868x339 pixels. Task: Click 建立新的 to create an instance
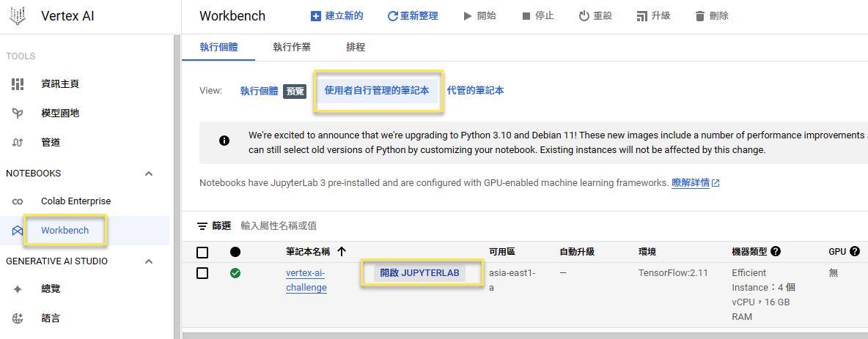(x=336, y=15)
